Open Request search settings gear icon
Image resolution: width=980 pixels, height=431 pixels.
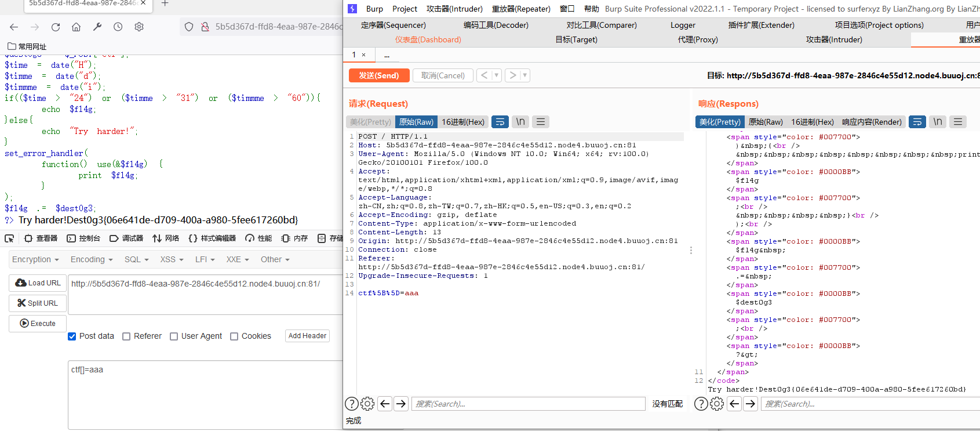coord(367,404)
